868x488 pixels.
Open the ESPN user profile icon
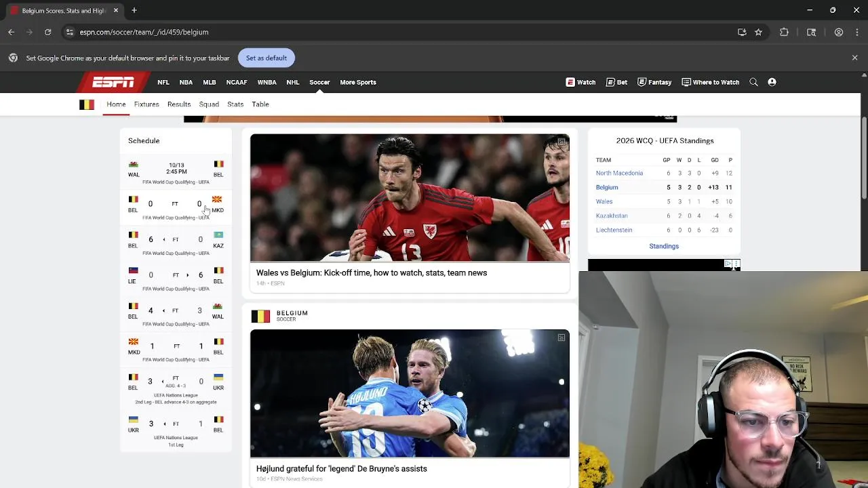tap(772, 82)
